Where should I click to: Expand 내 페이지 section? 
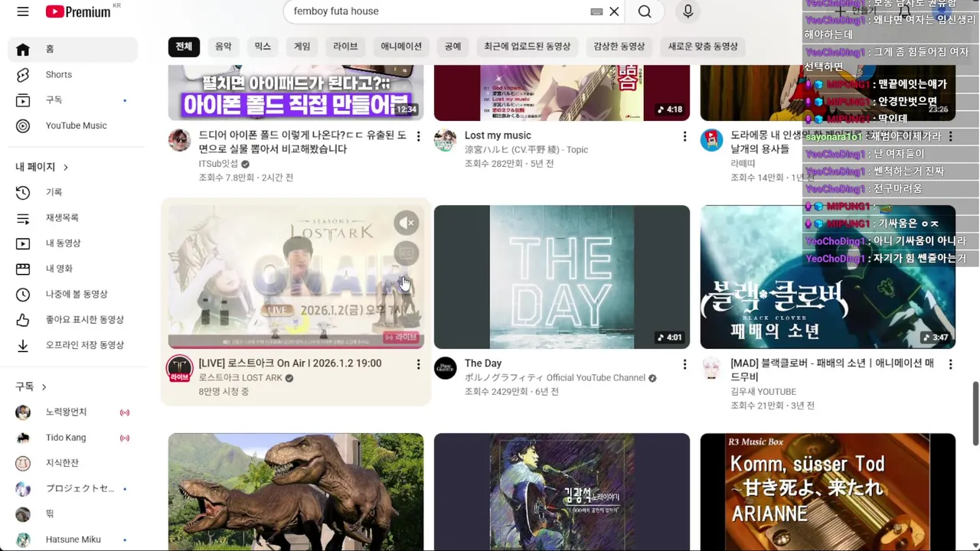[42, 167]
